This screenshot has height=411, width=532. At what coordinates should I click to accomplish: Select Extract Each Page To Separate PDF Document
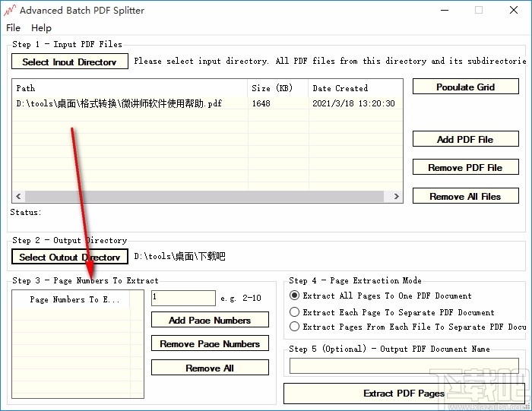392,312
